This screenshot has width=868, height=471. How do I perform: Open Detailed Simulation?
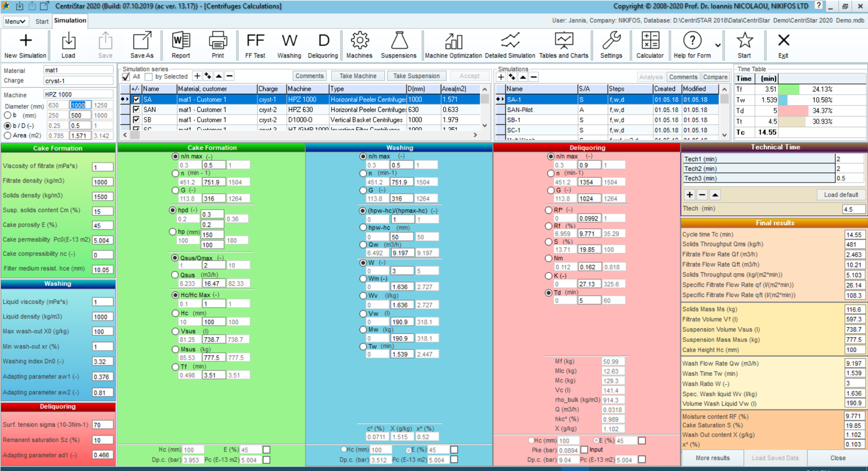click(x=510, y=46)
